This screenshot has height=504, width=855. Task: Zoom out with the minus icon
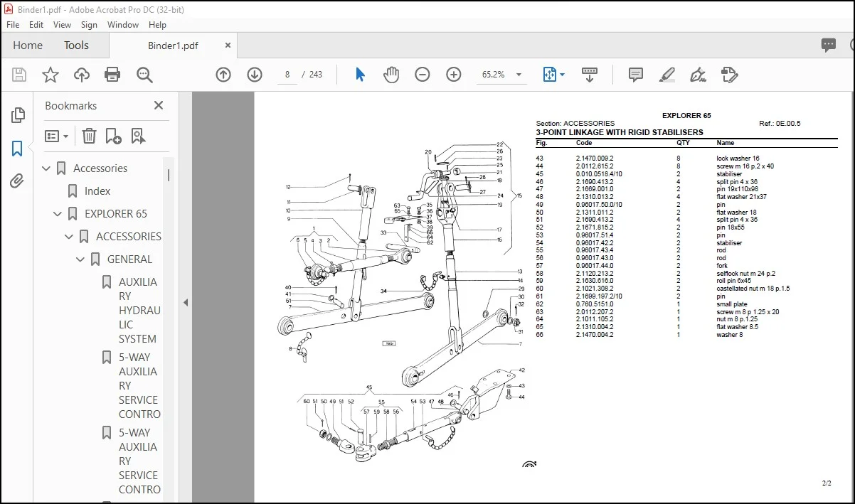click(x=423, y=75)
